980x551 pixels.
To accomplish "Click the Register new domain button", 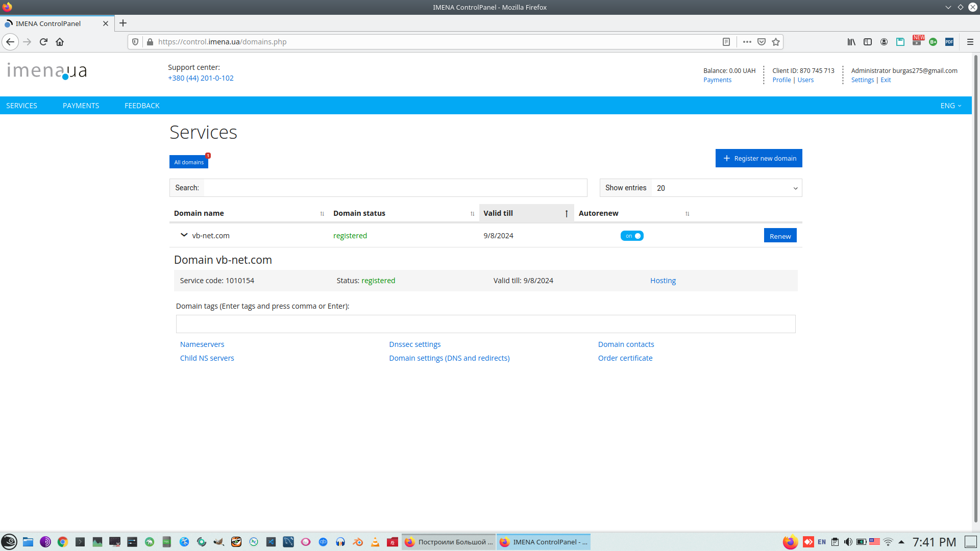I will 758,158.
